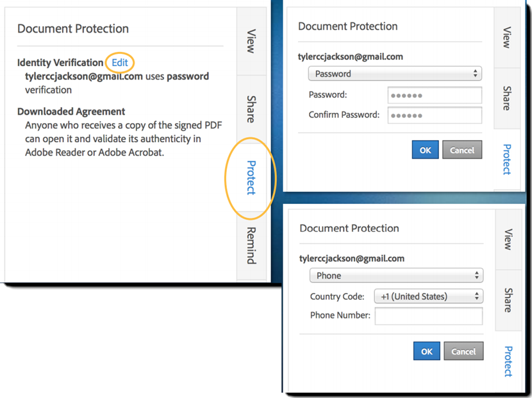Click the Phone Number input field
Screen dimensions: 532x398
coord(428,316)
